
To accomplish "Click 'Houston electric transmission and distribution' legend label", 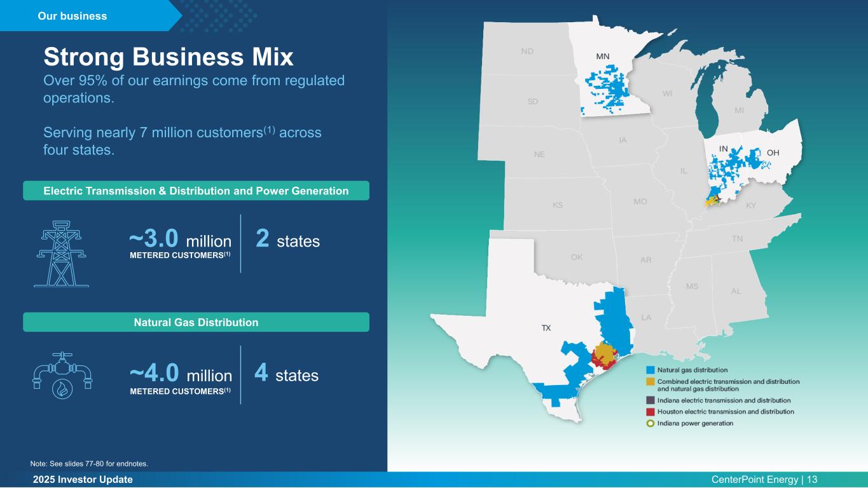I will [726, 412].
